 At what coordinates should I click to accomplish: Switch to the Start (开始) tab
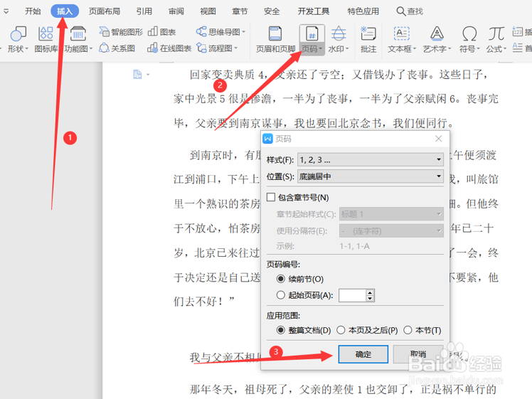pos(33,11)
